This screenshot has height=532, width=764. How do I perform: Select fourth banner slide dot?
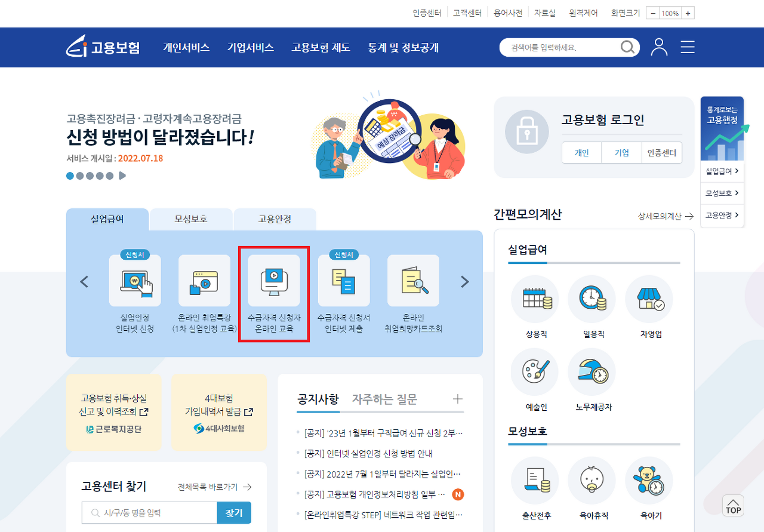coord(99,176)
